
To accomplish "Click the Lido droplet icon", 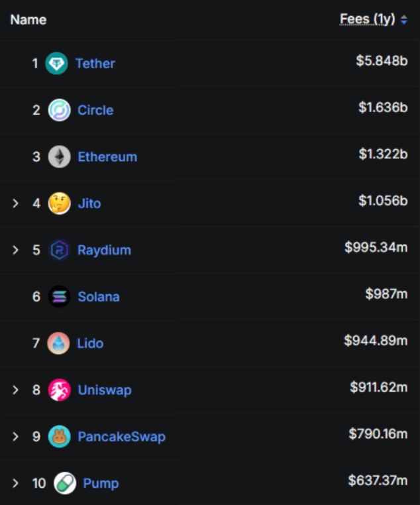I will [59, 343].
